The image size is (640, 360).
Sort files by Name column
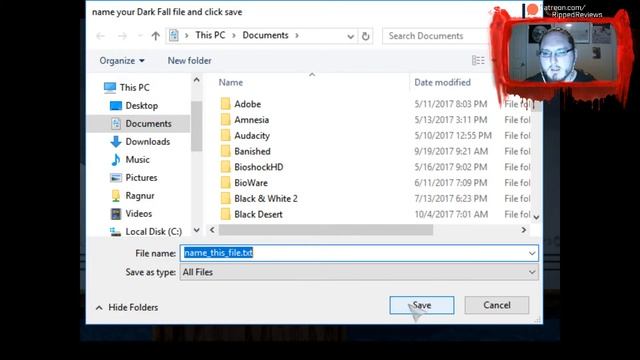tap(231, 82)
